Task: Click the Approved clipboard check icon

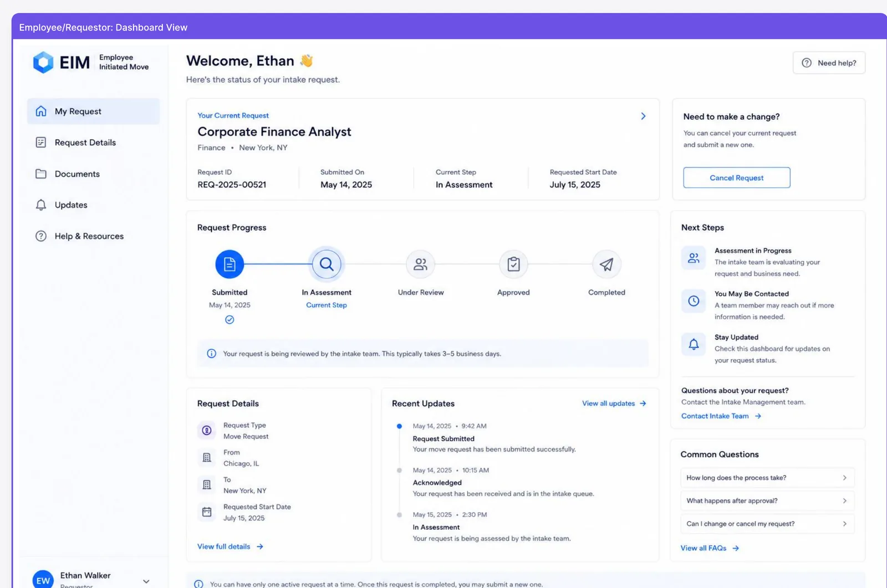Action: click(x=514, y=264)
